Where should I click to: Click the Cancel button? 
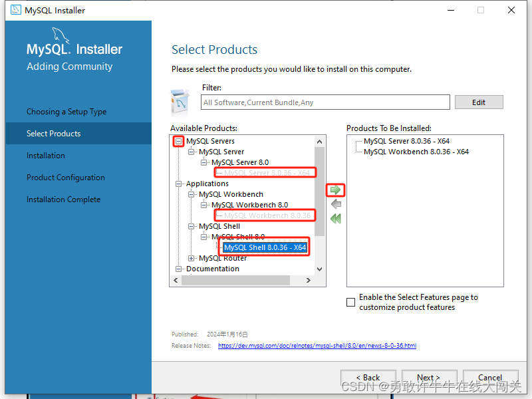point(490,377)
